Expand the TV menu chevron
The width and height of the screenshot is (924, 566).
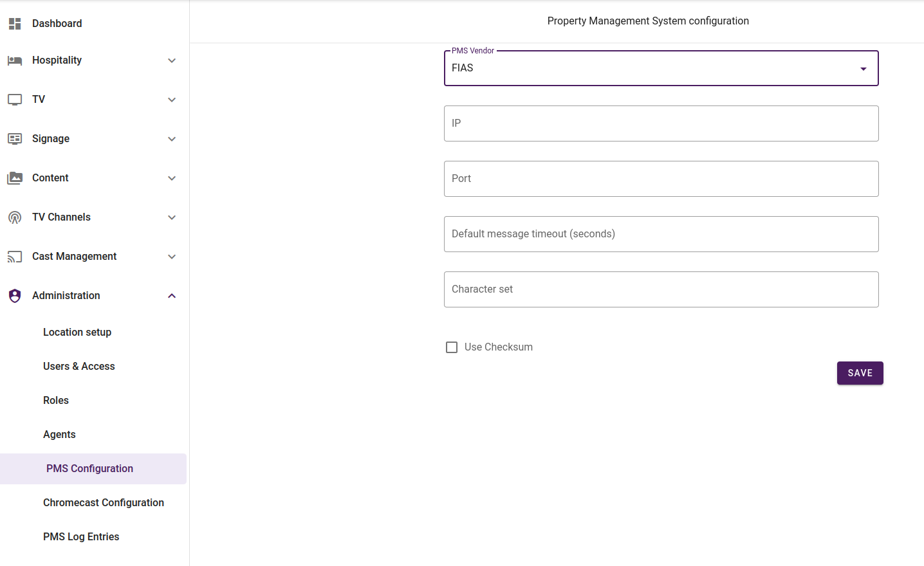point(172,100)
